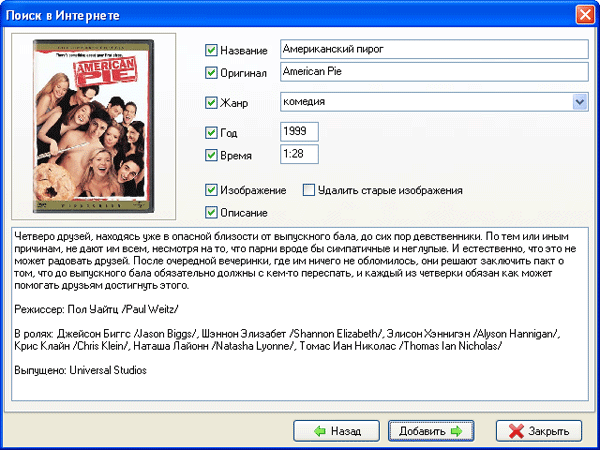
Task: Click the Американский пирог title field
Action: [434, 49]
